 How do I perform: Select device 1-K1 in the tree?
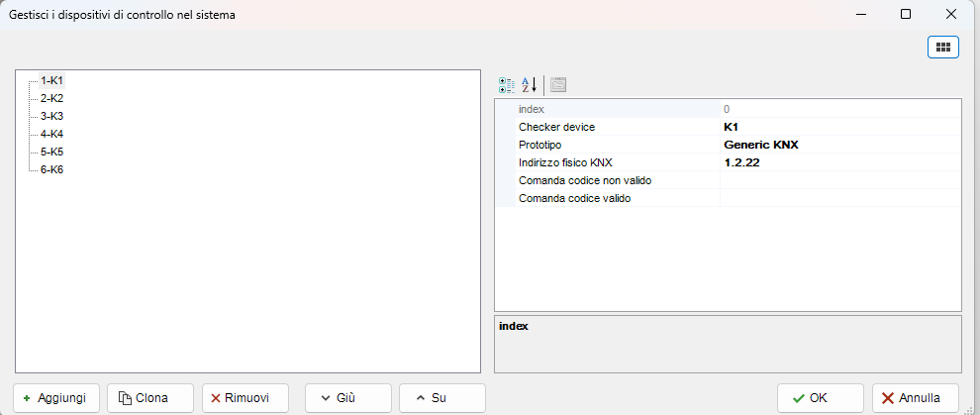[x=51, y=80]
